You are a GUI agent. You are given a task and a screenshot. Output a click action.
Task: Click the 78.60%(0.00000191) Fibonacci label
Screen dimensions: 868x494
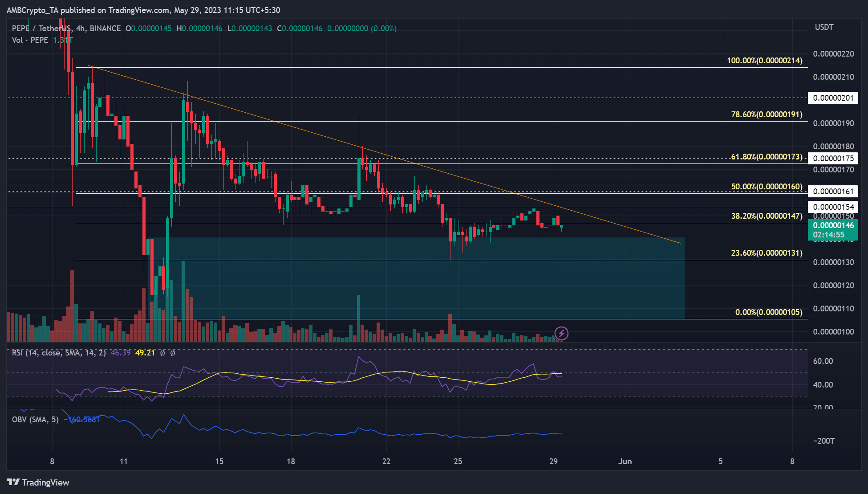tap(767, 114)
